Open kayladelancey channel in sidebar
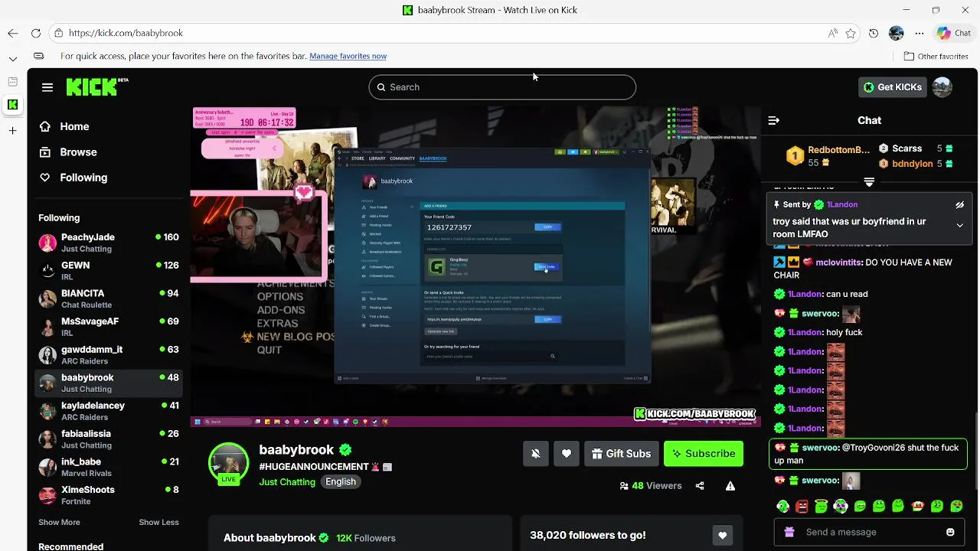This screenshot has height=551, width=980. [x=109, y=411]
